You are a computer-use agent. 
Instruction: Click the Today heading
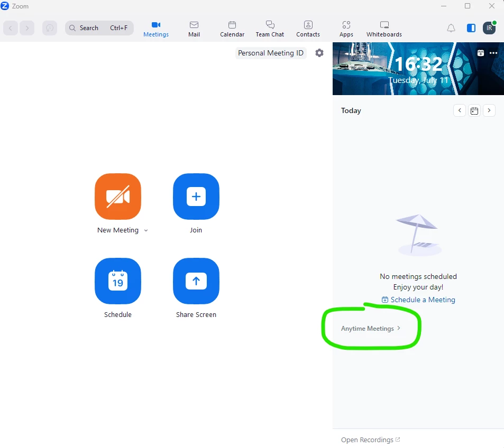pyautogui.click(x=351, y=110)
